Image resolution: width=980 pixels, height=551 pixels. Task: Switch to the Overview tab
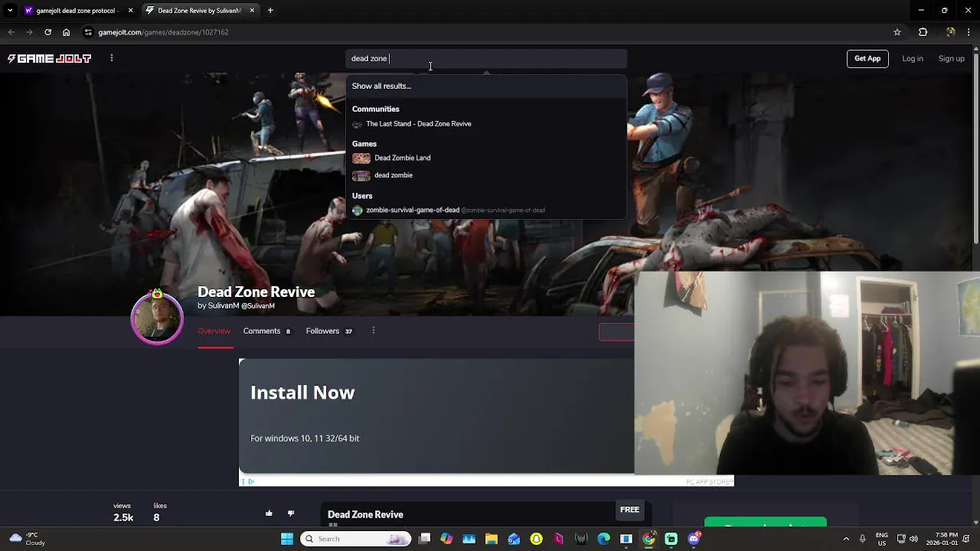coord(214,331)
